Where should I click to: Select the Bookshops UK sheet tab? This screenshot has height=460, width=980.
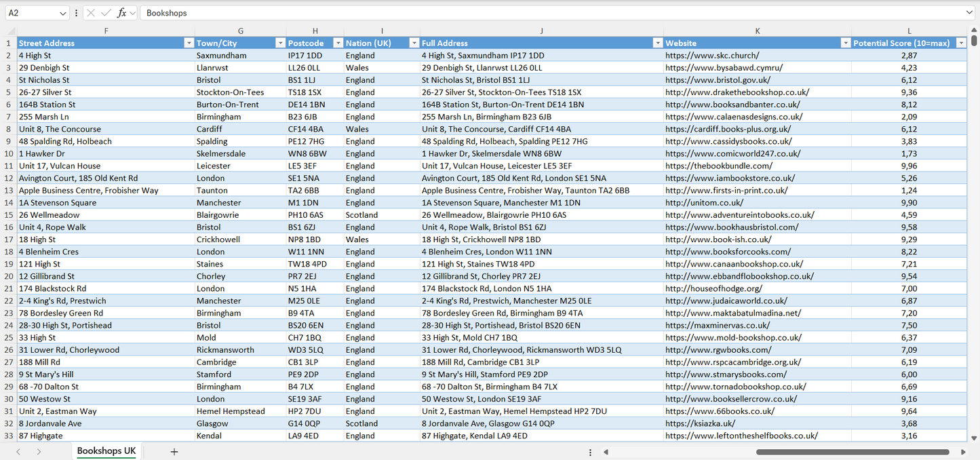106,451
